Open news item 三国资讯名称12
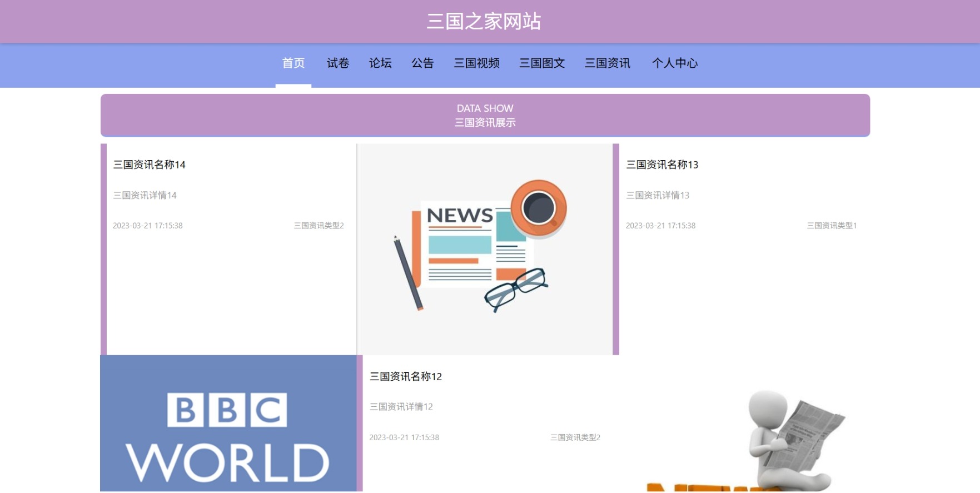980x493 pixels. tap(406, 376)
